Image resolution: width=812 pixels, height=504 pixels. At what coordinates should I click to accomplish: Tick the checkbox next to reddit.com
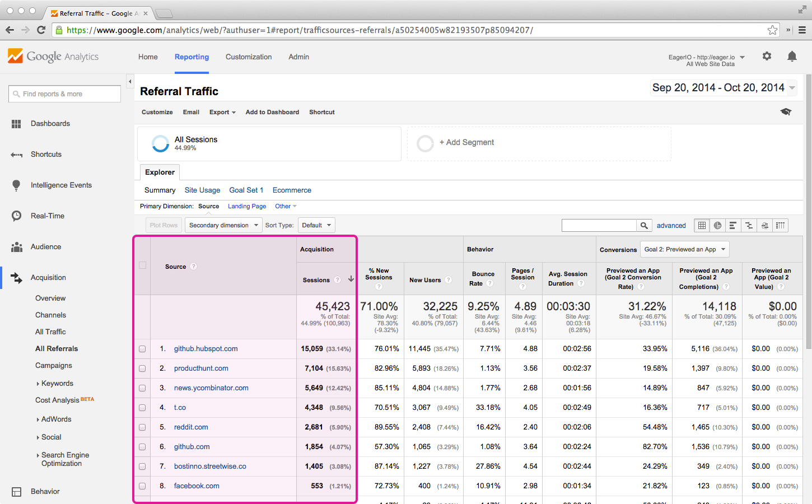(142, 427)
